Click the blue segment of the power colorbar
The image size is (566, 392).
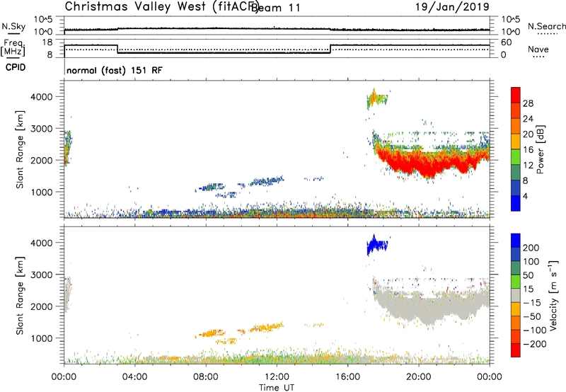click(x=516, y=203)
